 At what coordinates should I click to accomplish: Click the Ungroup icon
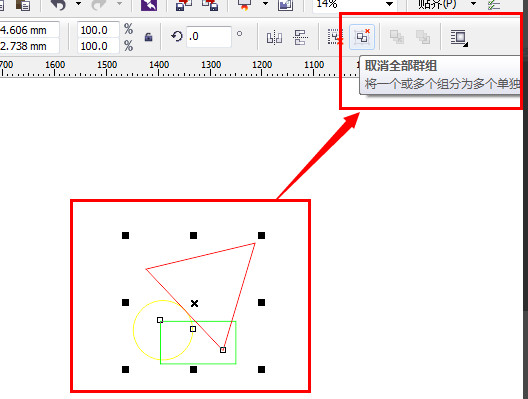tap(335, 37)
